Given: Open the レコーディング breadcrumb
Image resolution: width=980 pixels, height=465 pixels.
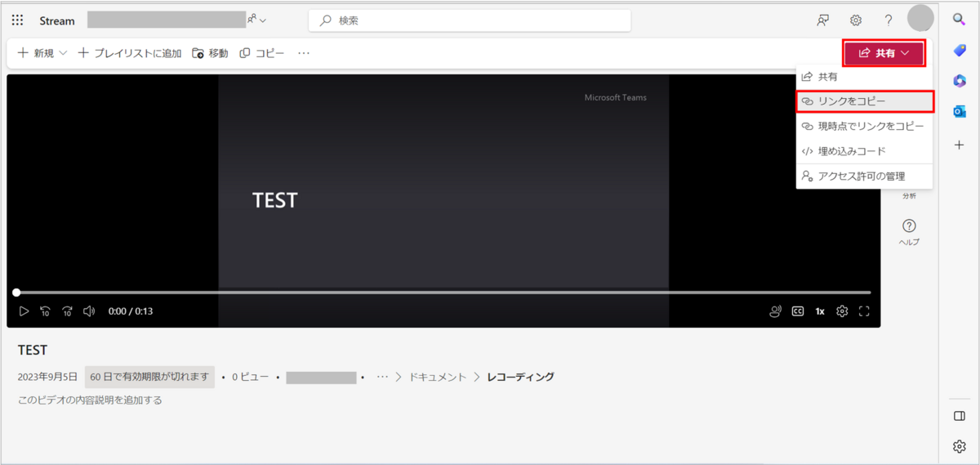Looking at the screenshot, I should (521, 378).
